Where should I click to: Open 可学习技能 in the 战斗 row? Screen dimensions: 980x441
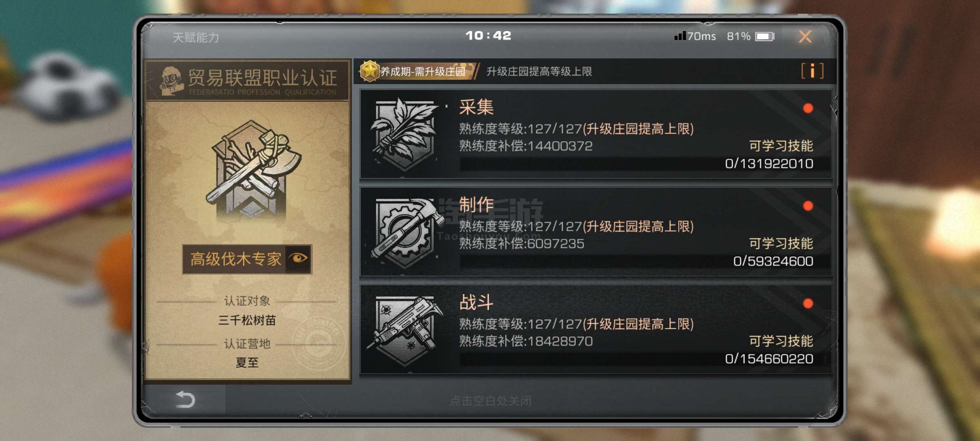coord(781,341)
